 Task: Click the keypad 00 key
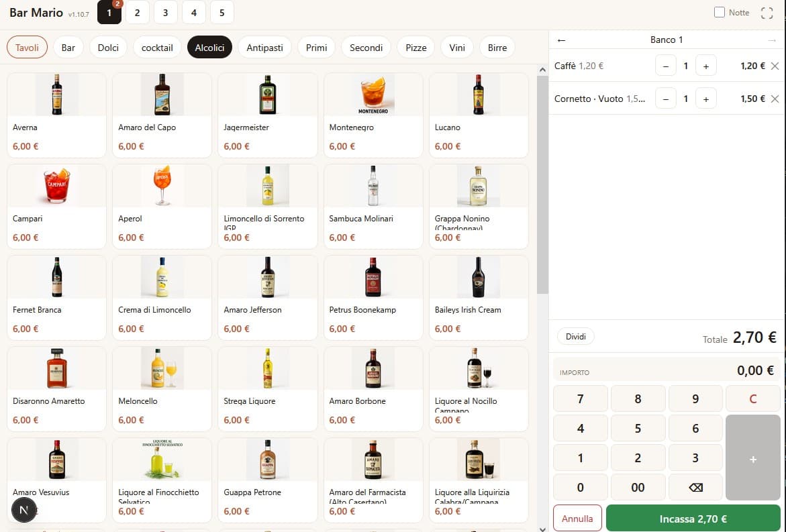(638, 487)
